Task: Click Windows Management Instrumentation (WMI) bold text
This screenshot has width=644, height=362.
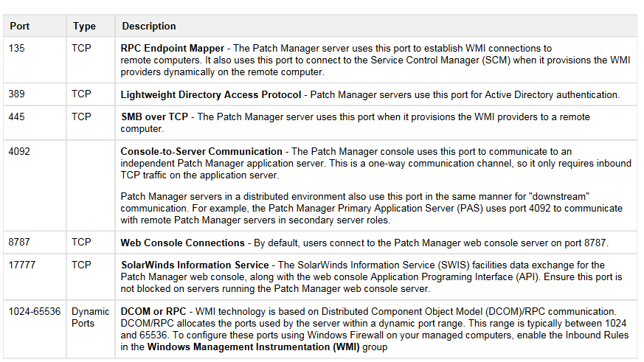Action: tap(254, 347)
